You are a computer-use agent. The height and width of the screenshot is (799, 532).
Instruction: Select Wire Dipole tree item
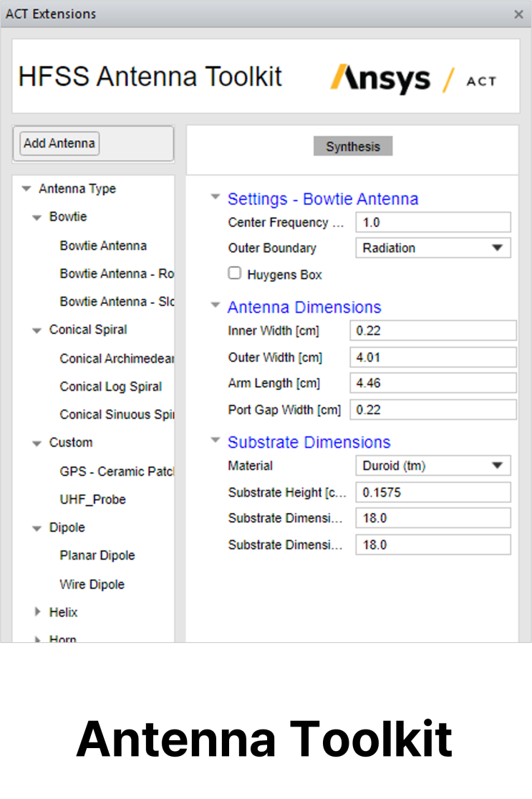(x=92, y=585)
